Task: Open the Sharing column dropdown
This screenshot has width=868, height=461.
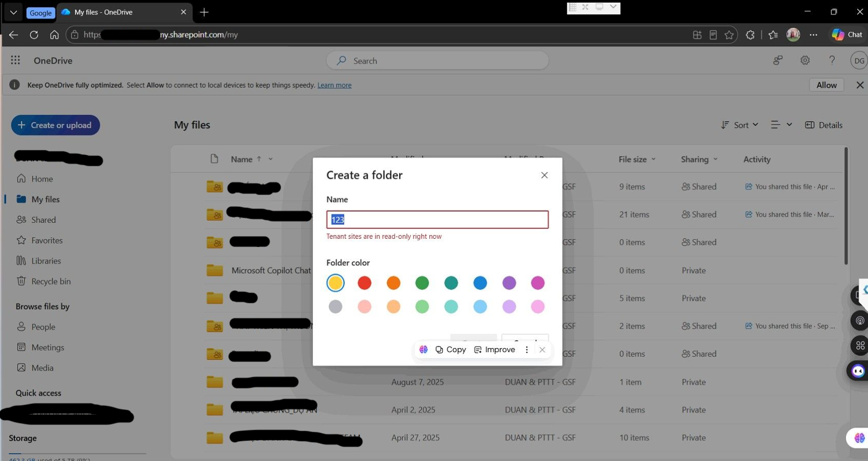Action: (x=716, y=159)
